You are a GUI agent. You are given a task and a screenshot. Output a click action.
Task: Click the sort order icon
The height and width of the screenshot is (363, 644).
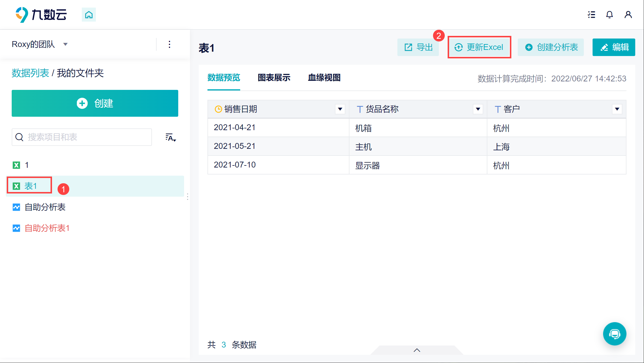point(171,137)
